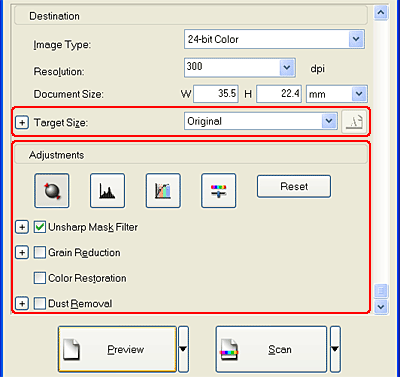The image size is (400, 377).
Task: Click the color scan icon on Scan
Action: point(229,350)
